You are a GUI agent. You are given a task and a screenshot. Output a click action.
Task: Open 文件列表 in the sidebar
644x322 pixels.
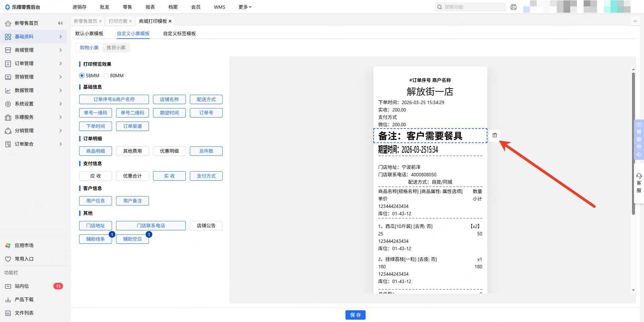[x=24, y=313]
